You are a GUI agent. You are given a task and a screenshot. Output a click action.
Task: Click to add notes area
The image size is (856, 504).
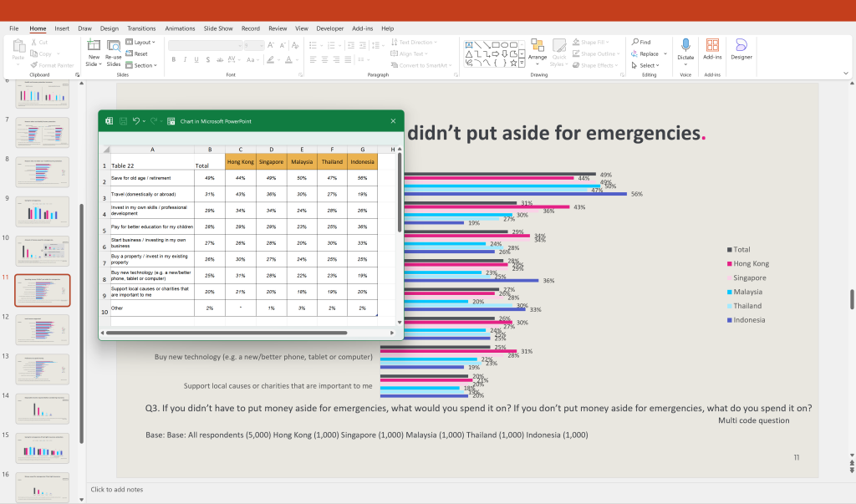tap(117, 489)
